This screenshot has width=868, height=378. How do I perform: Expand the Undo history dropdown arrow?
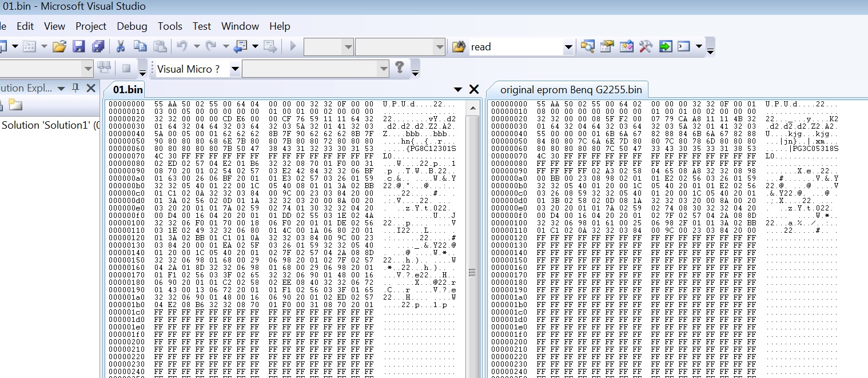(x=196, y=46)
